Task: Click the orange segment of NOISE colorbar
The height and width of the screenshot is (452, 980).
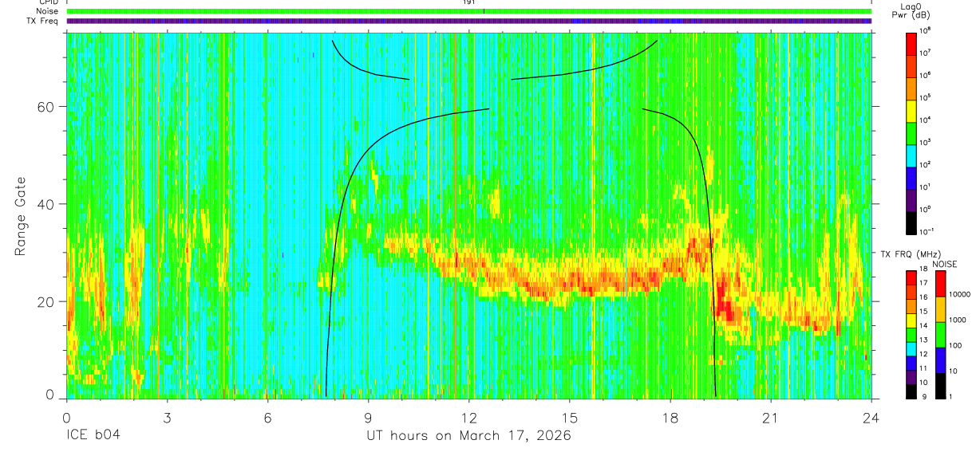Action: click(x=940, y=309)
